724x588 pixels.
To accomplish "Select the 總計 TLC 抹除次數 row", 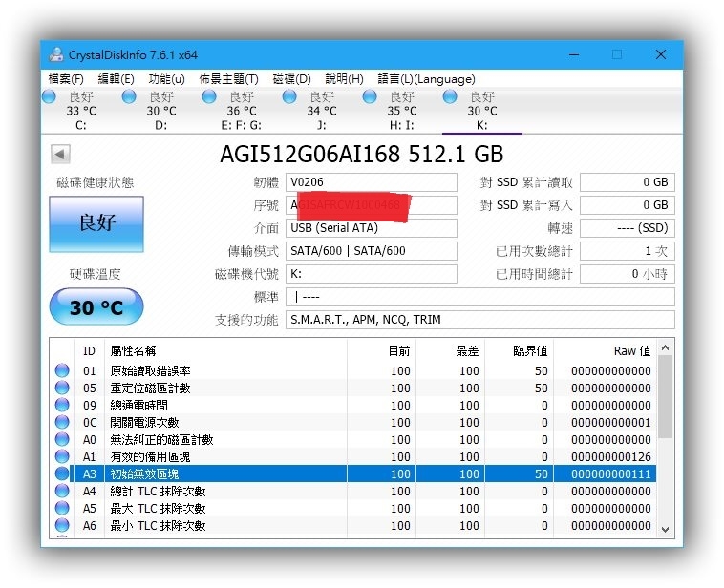I will click(352, 491).
